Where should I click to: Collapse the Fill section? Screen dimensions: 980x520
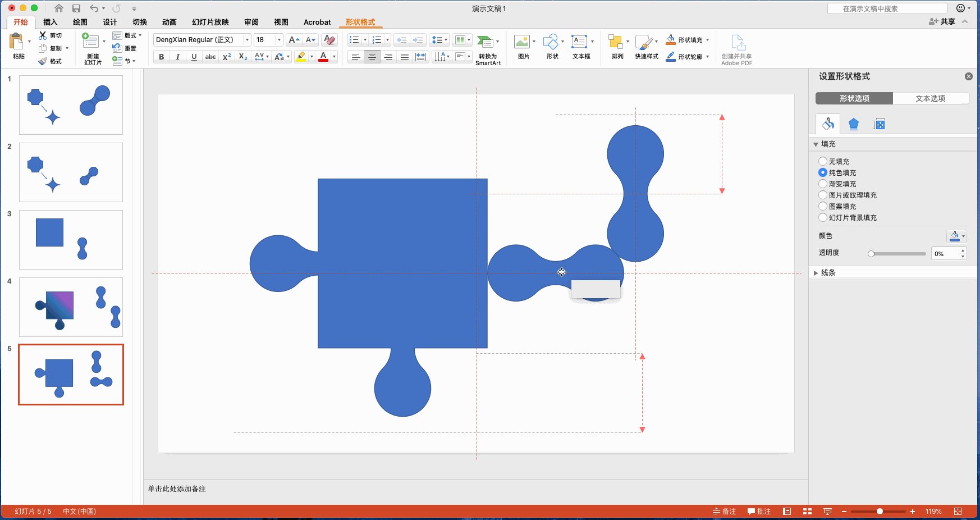pyautogui.click(x=816, y=144)
